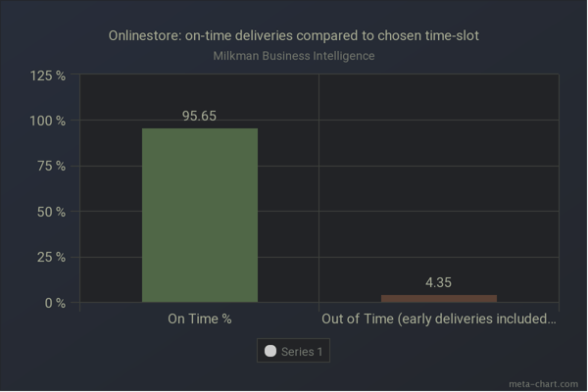This screenshot has height=392, width=588.
Task: Open the meta-chart.com watermark link
Action: pyautogui.click(x=543, y=384)
